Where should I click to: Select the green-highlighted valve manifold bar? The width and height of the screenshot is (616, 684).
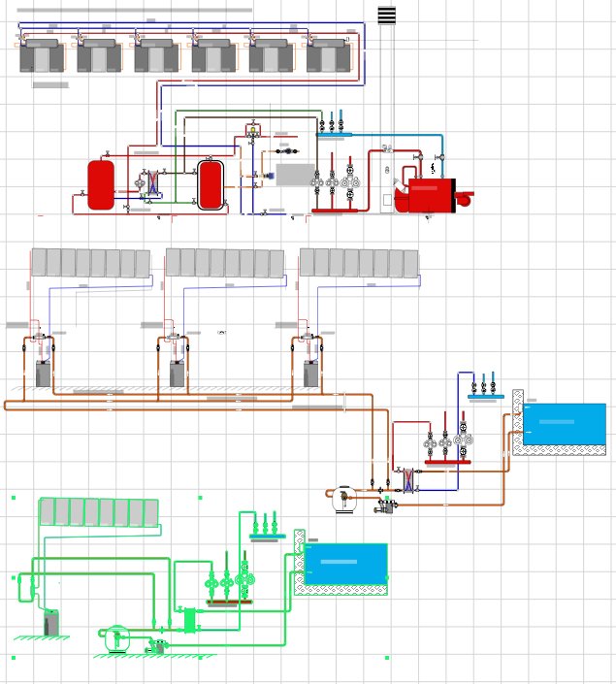pyautogui.click(x=268, y=537)
